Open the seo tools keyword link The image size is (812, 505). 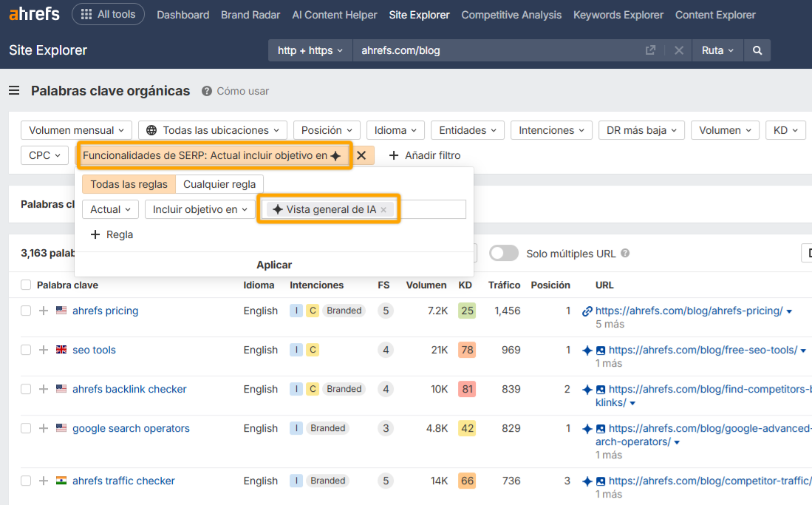point(94,350)
